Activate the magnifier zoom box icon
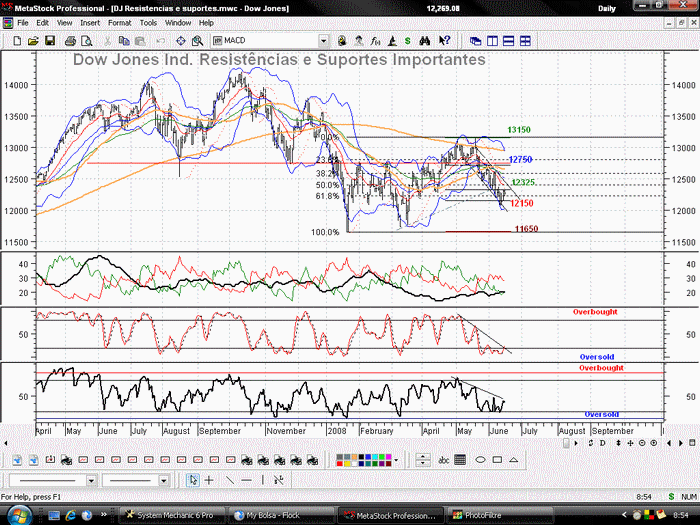700x525 pixels. pyautogui.click(x=197, y=41)
